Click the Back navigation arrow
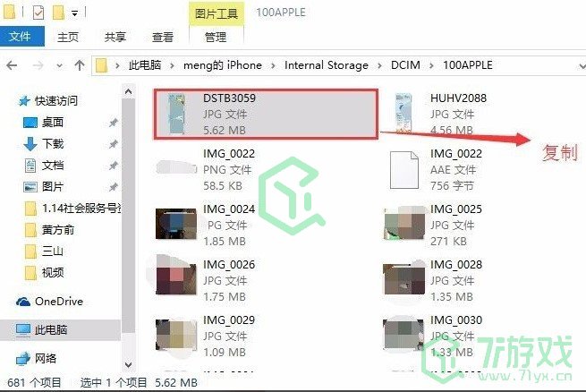Image resolution: width=586 pixels, height=392 pixels. click(x=12, y=65)
